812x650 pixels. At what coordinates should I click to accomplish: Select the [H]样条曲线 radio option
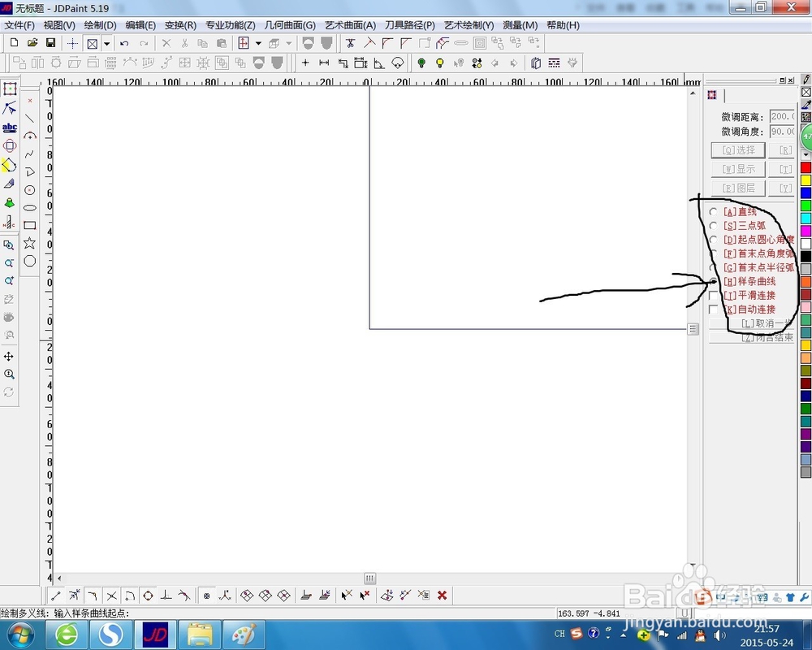point(713,281)
